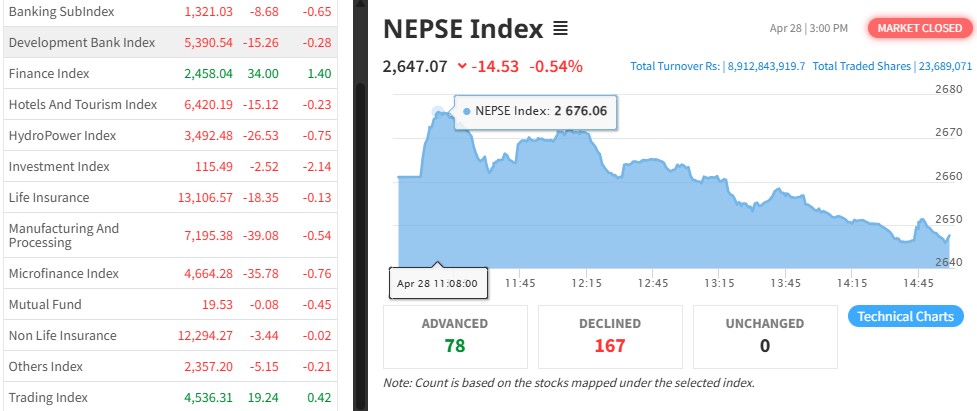Click the Trading Index row
977x411 pixels.
tap(170, 397)
